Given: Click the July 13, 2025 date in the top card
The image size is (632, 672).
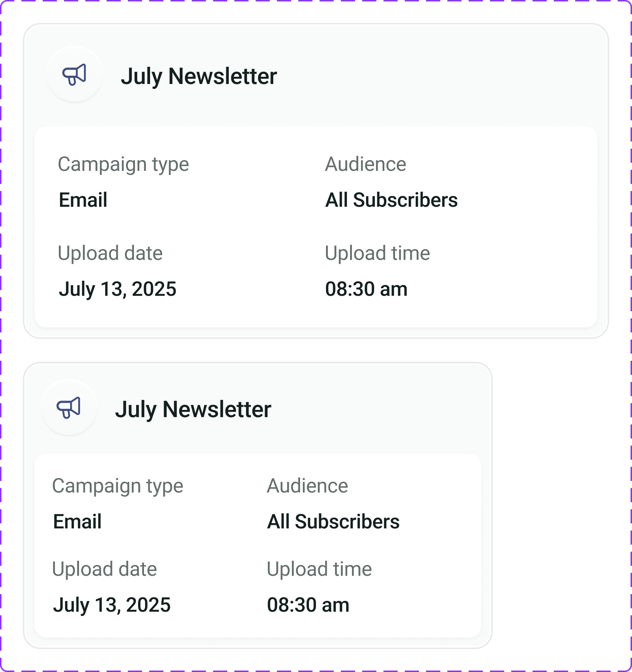Looking at the screenshot, I should 117,289.
